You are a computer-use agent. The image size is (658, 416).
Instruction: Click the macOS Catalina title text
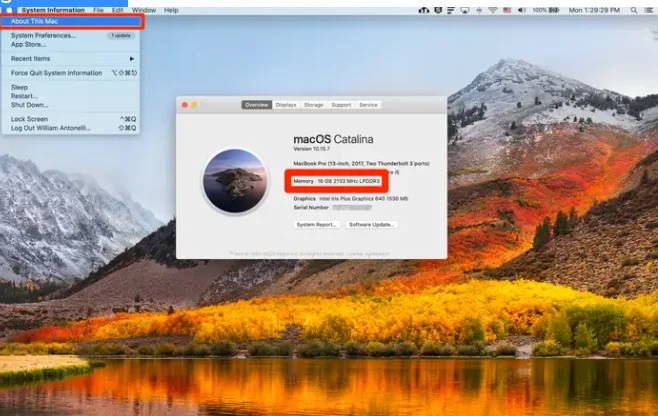333,139
